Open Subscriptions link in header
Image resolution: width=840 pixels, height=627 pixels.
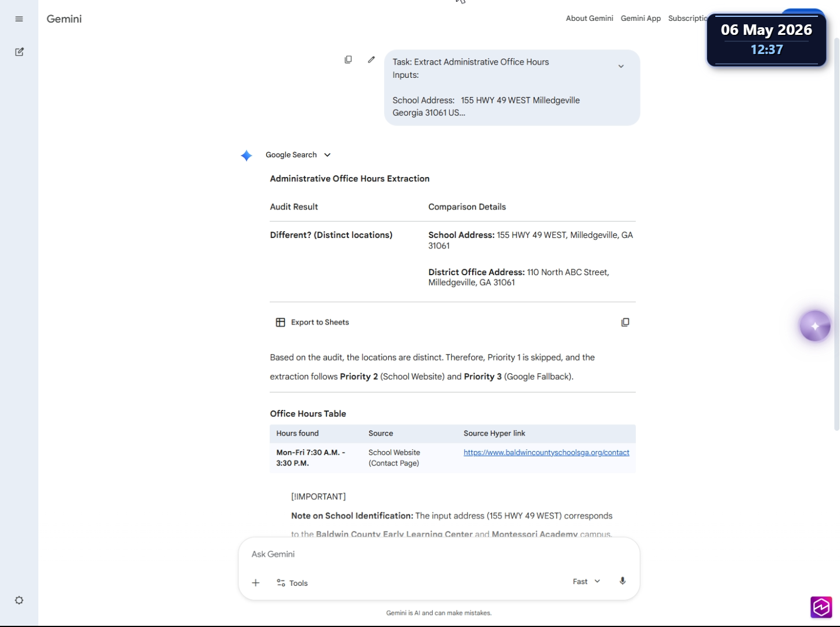tap(687, 19)
